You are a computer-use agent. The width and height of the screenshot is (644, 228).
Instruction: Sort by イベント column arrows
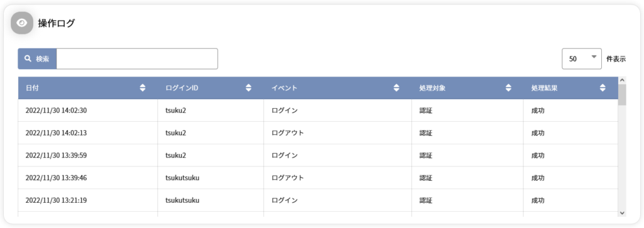(396, 88)
